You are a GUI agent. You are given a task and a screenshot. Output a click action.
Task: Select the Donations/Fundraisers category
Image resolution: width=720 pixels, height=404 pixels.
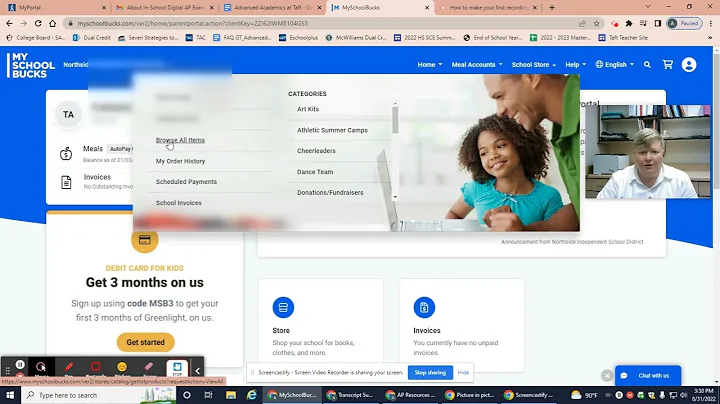[x=330, y=193]
